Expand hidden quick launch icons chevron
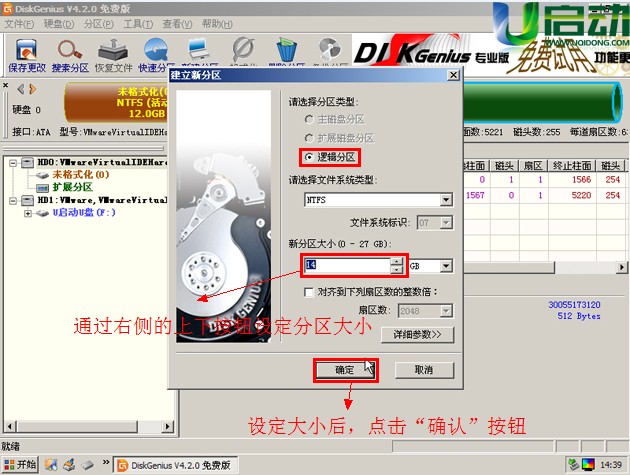The width and height of the screenshot is (630, 475). click(x=106, y=462)
